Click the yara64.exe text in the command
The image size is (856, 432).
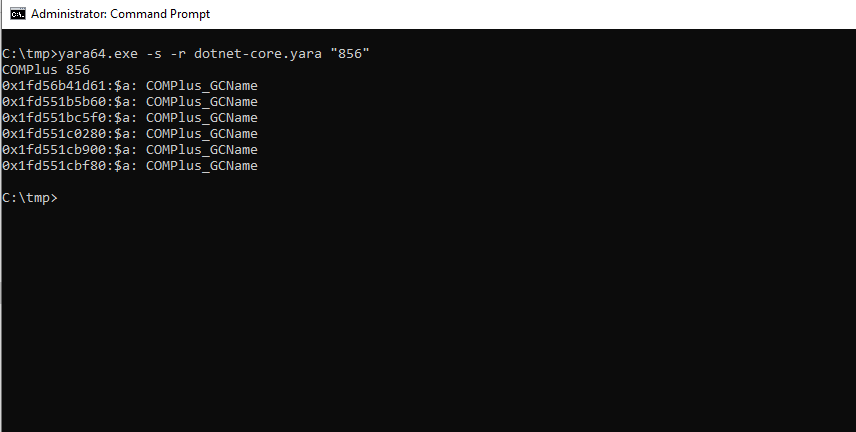(x=86, y=53)
